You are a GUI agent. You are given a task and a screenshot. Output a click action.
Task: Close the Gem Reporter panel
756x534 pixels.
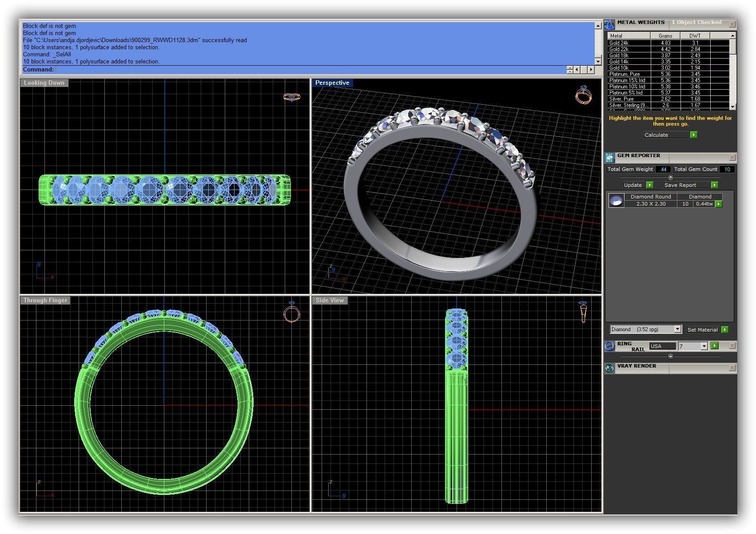point(732,158)
